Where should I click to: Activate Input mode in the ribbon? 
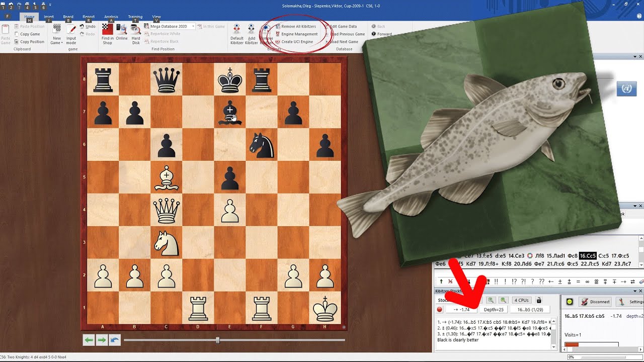(x=71, y=34)
